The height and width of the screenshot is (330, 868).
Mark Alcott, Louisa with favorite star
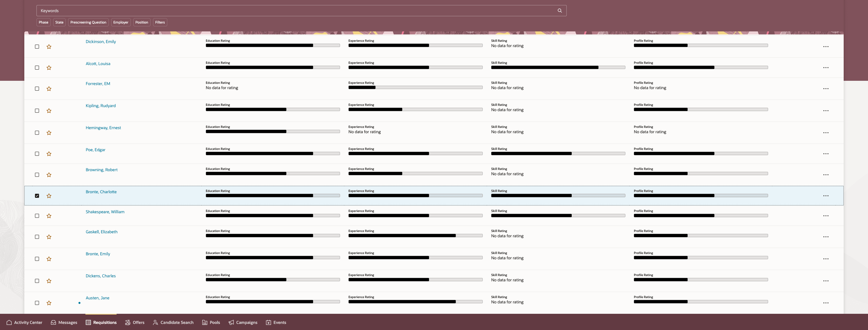point(49,68)
